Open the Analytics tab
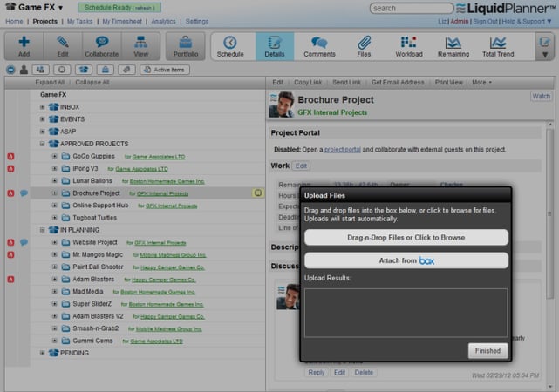559x392 pixels. point(163,22)
